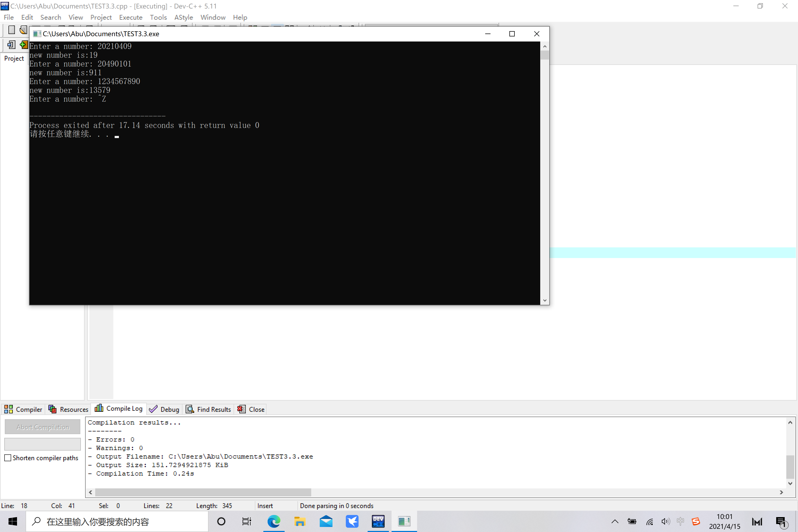This screenshot has height=532, width=798.
Task: Expand the hidden system tray icons chevron
Action: point(615,521)
